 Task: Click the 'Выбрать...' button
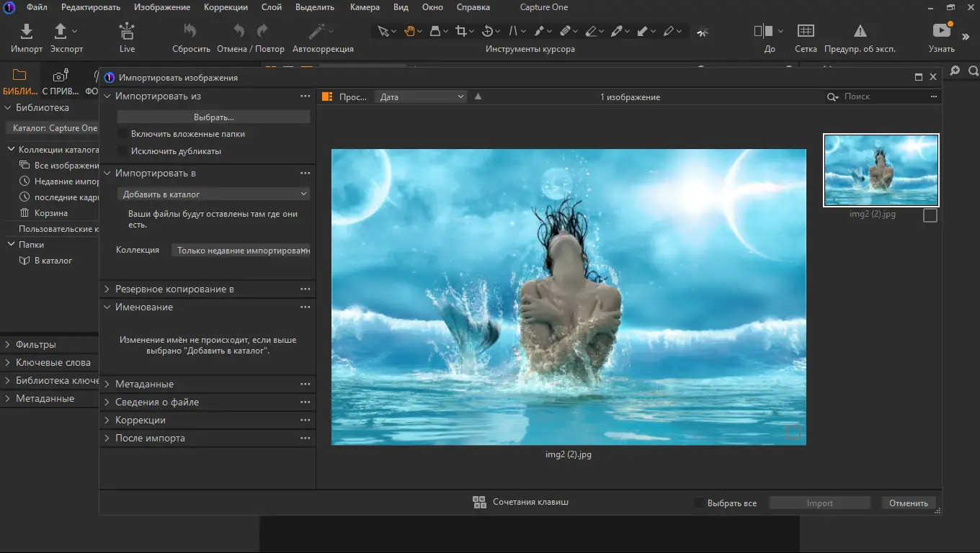point(213,117)
